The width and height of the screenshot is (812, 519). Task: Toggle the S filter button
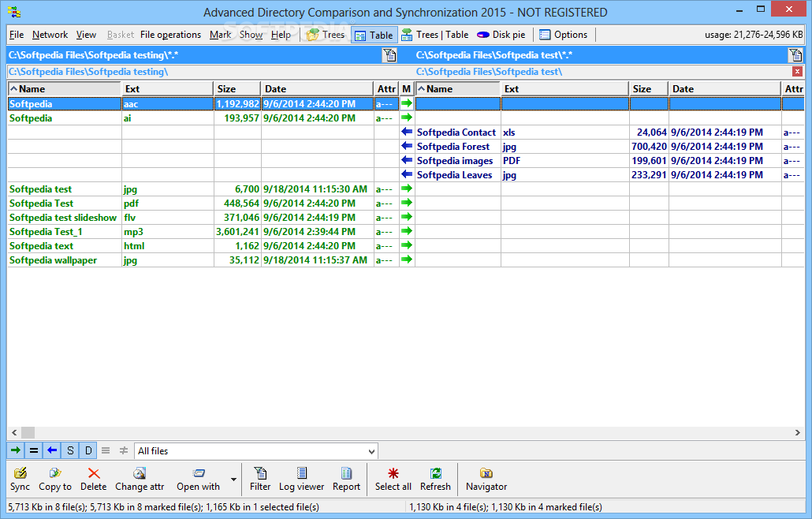[x=70, y=450]
